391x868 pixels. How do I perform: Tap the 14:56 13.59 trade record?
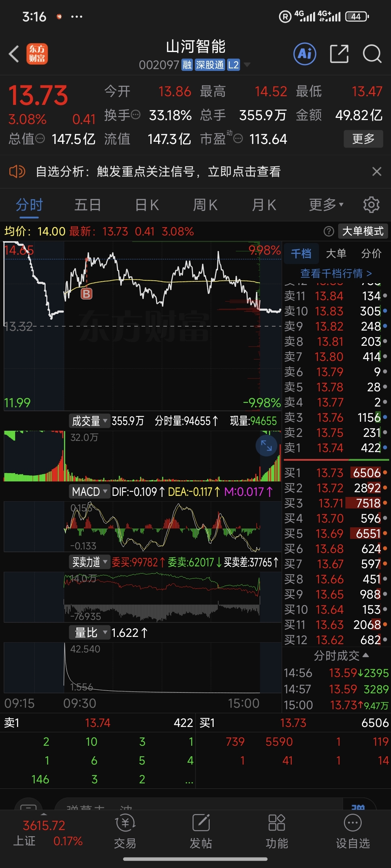pyautogui.click(x=336, y=673)
